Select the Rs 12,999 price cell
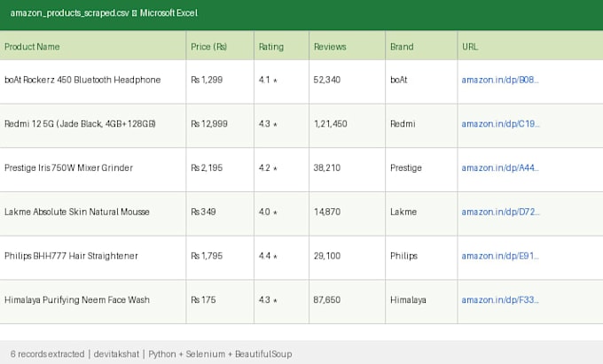This screenshot has width=603, height=364. pos(220,126)
